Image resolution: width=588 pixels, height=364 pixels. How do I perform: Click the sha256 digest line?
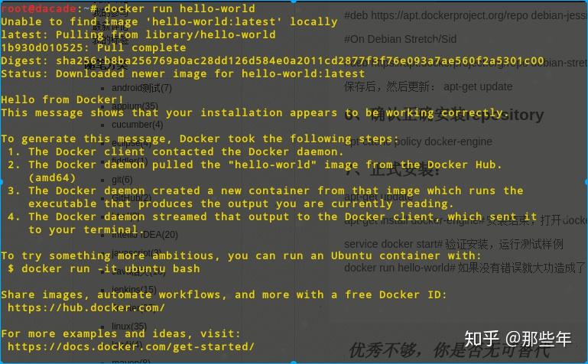(272, 60)
